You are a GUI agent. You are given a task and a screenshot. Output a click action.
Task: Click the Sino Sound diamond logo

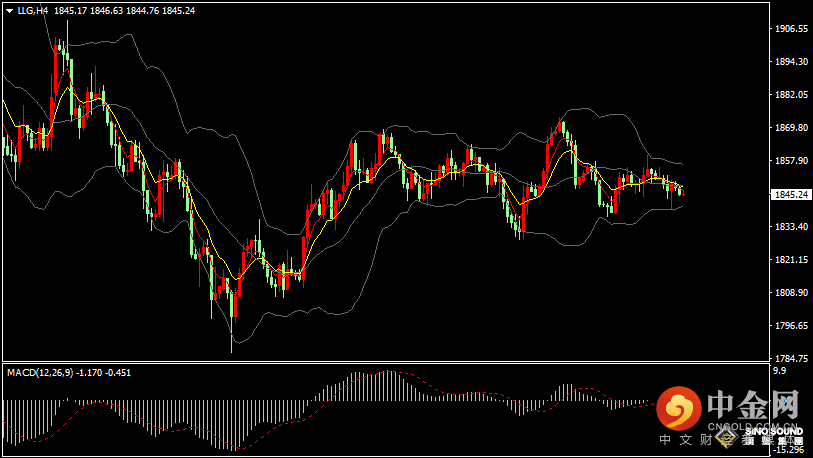pyautogui.click(x=726, y=438)
